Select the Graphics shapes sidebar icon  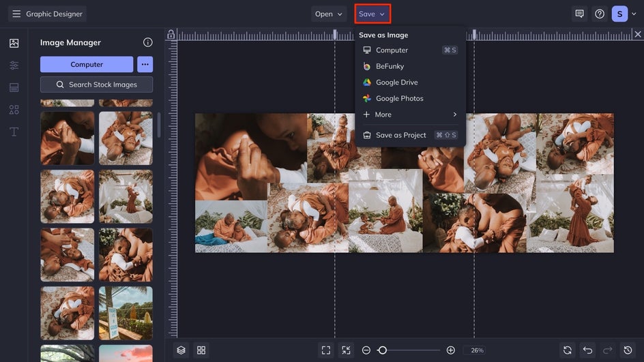14,110
